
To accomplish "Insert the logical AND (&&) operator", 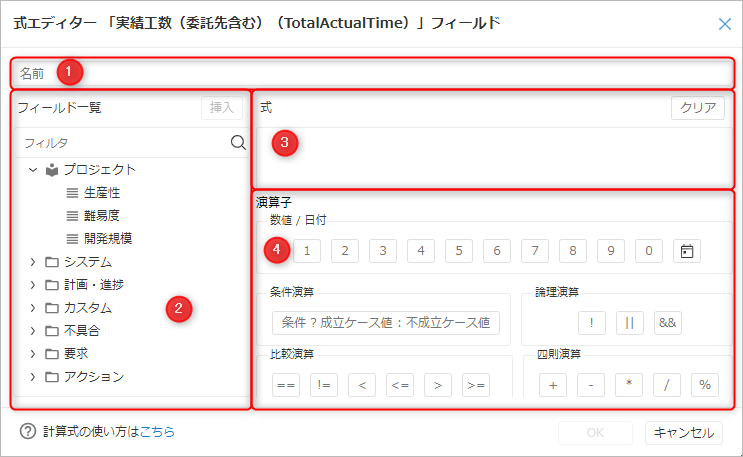I will (x=667, y=323).
